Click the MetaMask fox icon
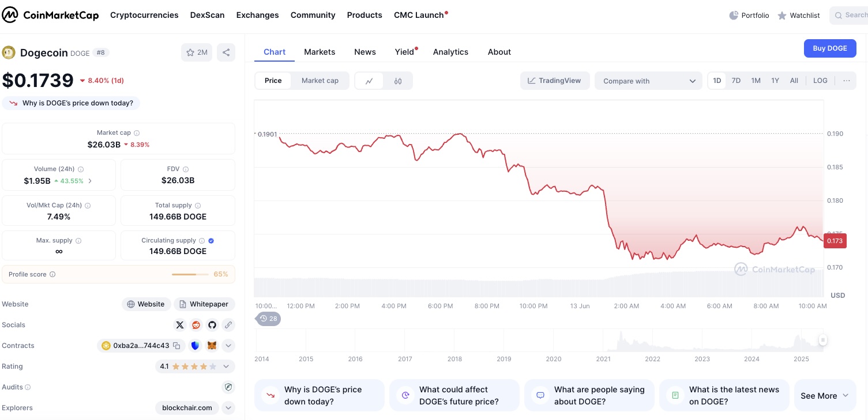The height and width of the screenshot is (420, 868). (x=212, y=346)
